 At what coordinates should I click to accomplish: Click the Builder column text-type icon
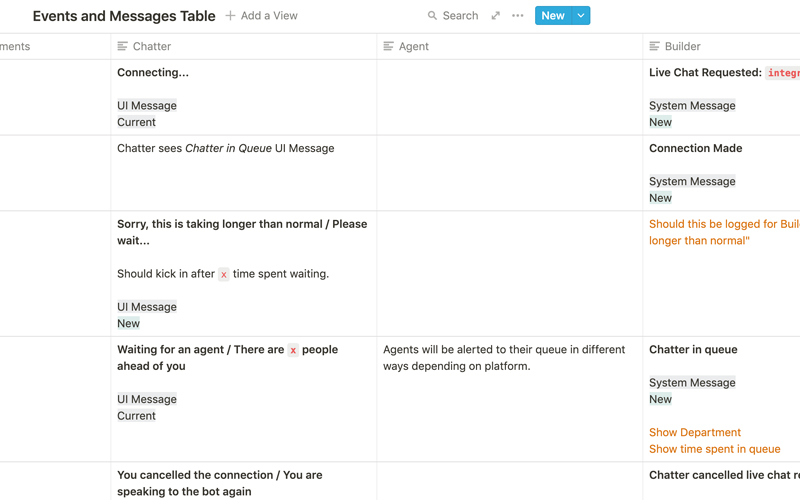654,46
